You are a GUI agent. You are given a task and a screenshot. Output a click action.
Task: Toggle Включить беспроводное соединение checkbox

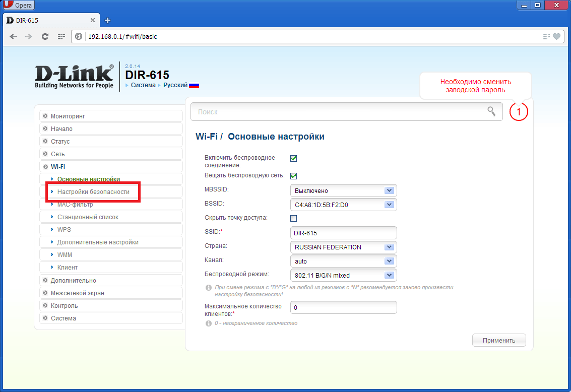(x=293, y=158)
